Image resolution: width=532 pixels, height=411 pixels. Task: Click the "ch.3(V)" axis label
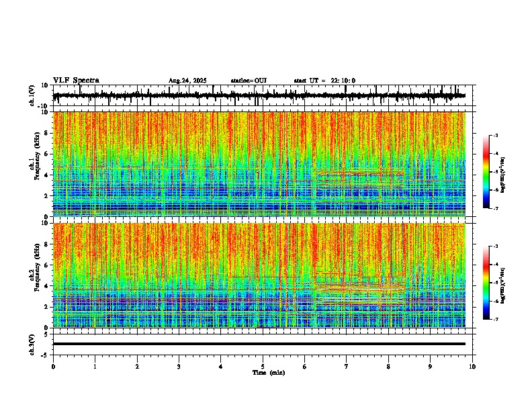point(32,345)
